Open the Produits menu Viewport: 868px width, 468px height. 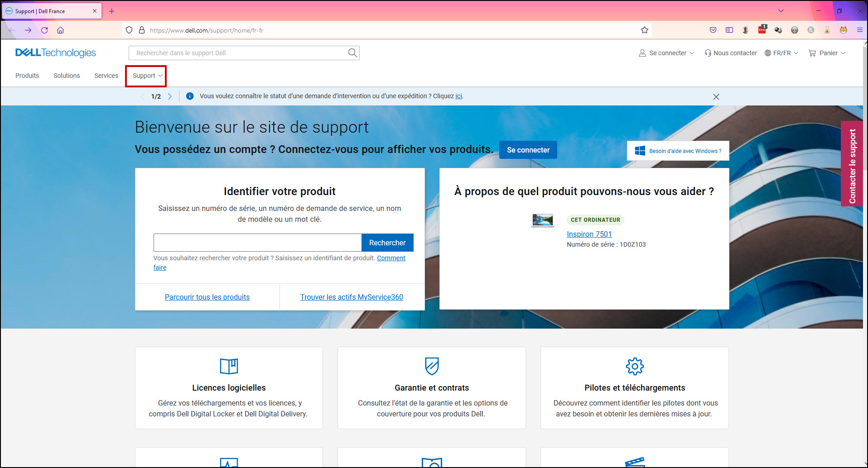27,76
